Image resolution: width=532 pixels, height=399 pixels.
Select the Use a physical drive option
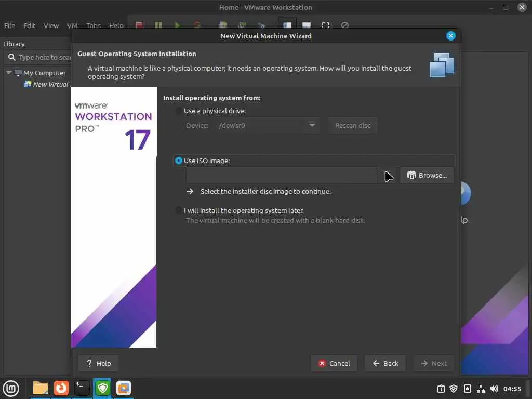click(178, 111)
